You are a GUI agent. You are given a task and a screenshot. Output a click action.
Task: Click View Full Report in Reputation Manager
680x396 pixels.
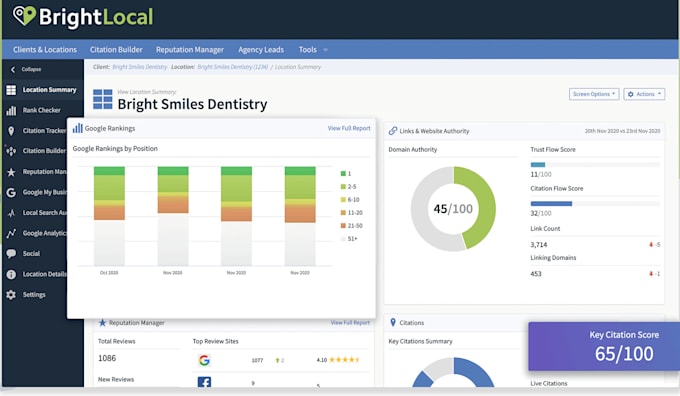(350, 323)
